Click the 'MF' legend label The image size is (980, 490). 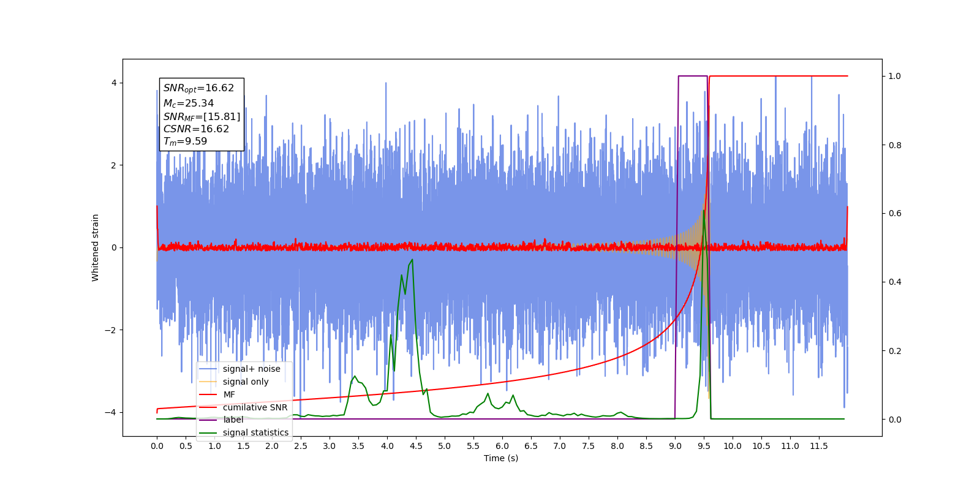[229, 394]
